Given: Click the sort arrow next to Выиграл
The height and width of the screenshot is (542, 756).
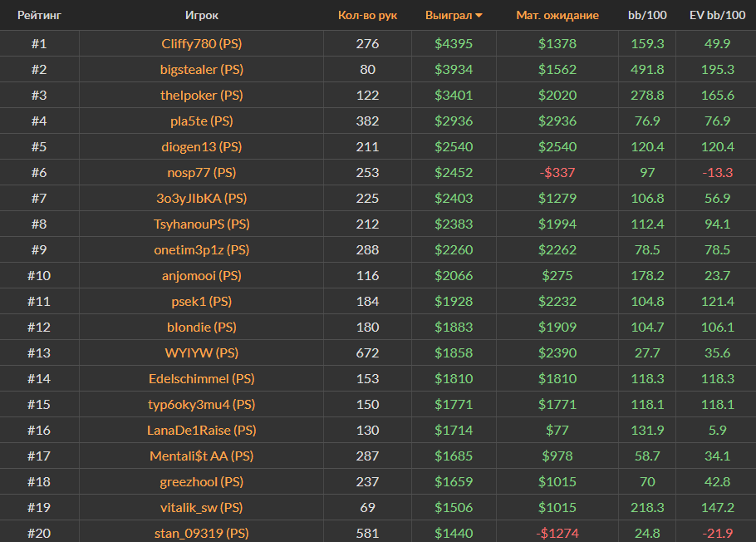Looking at the screenshot, I should (479, 16).
